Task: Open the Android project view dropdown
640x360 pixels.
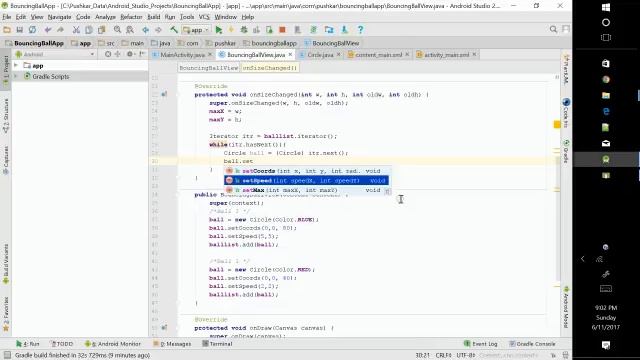Action: [x=55, y=54]
